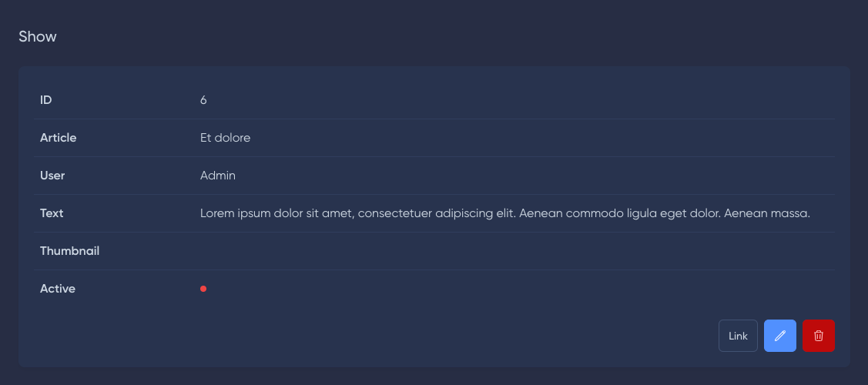Select the 'Show' page heading
The image size is (868, 385).
pos(38,36)
